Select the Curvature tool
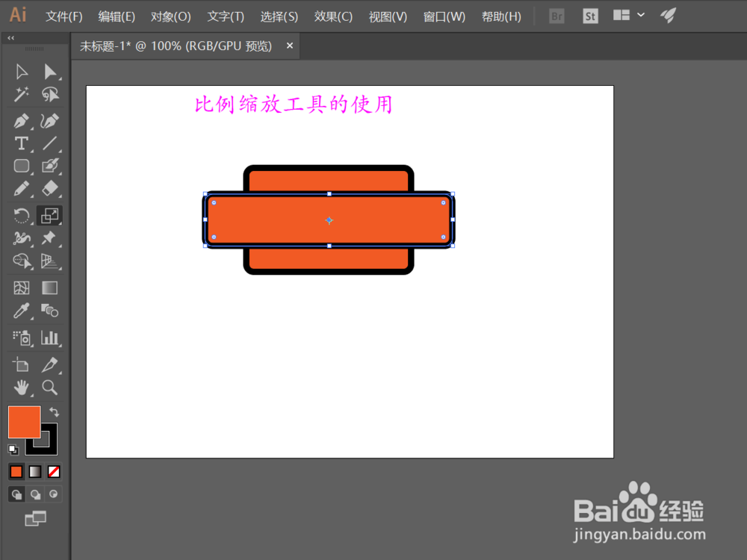The width and height of the screenshot is (747, 560). 49,121
